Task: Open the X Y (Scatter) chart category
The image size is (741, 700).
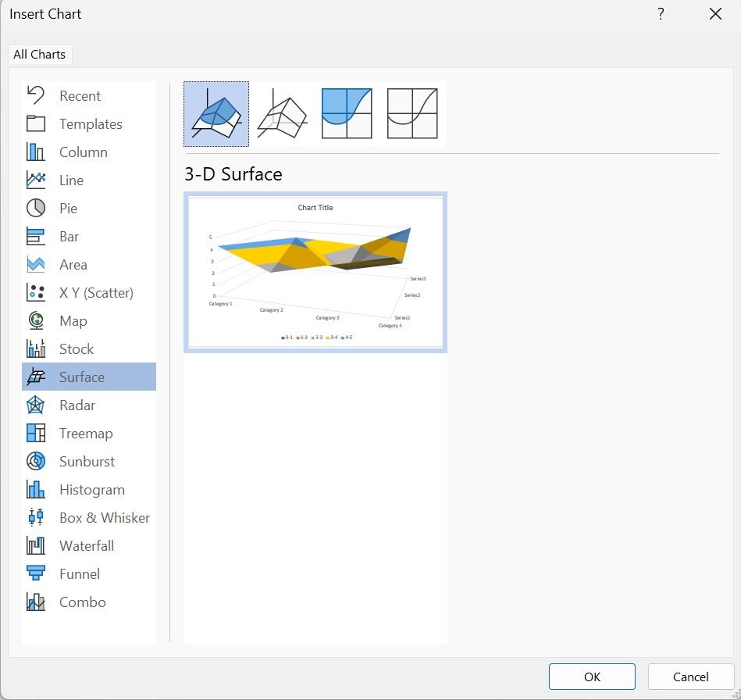Action: point(95,293)
